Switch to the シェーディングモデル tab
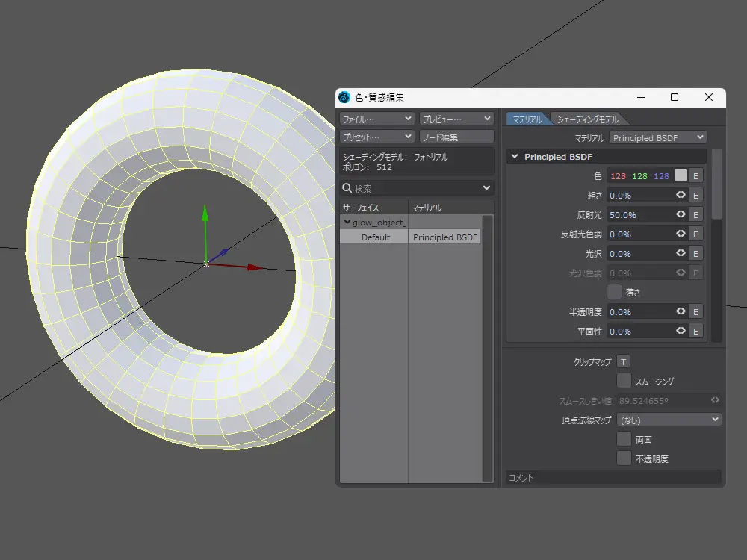Screen dimensions: 747x560 pos(588,119)
